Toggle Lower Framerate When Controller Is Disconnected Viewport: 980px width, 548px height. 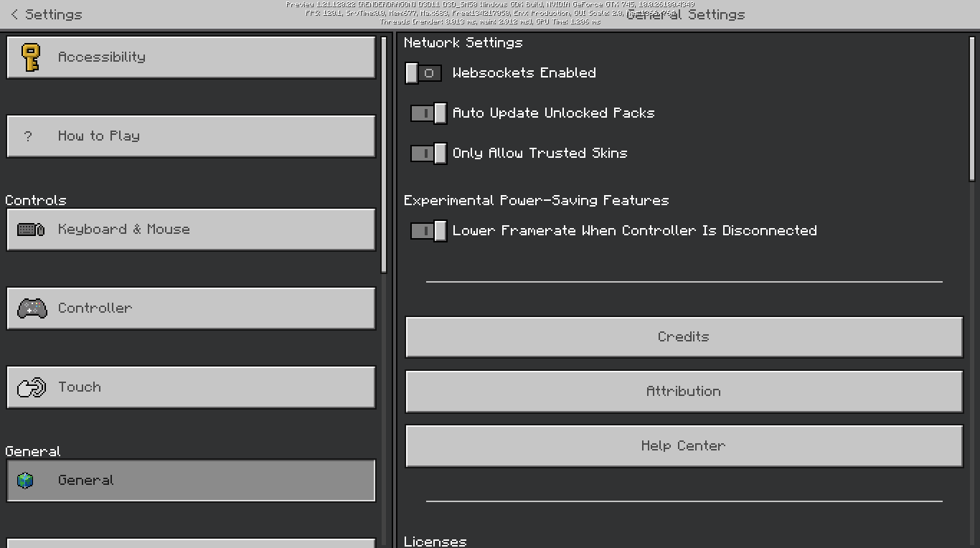point(428,231)
